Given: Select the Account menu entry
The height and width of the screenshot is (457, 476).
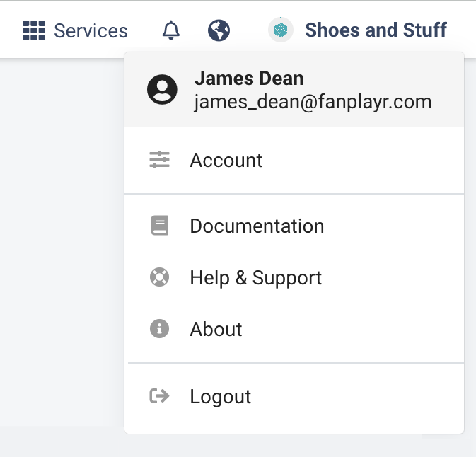Looking at the screenshot, I should click(294, 160).
